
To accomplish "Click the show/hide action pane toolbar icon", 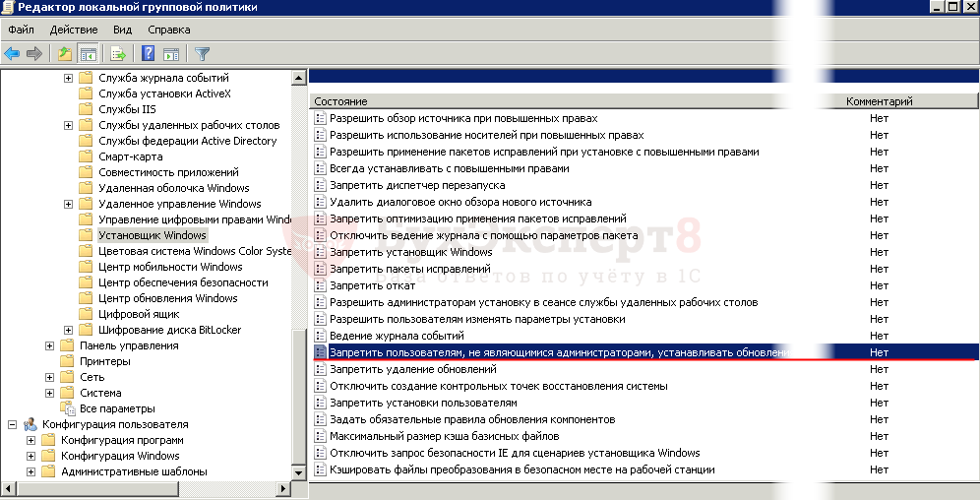I will 171,53.
